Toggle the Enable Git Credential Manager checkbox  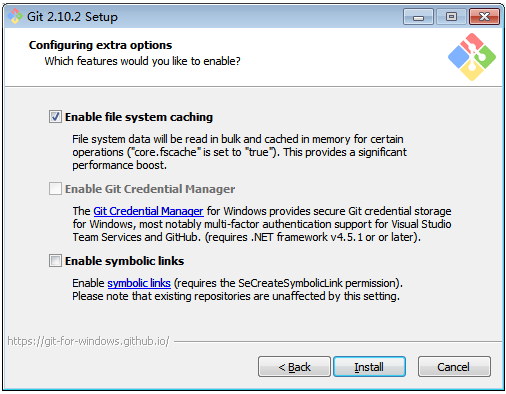coord(55,189)
